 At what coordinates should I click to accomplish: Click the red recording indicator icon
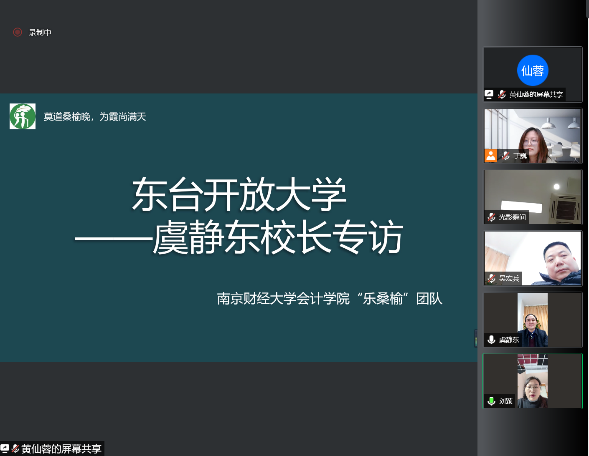(17, 32)
